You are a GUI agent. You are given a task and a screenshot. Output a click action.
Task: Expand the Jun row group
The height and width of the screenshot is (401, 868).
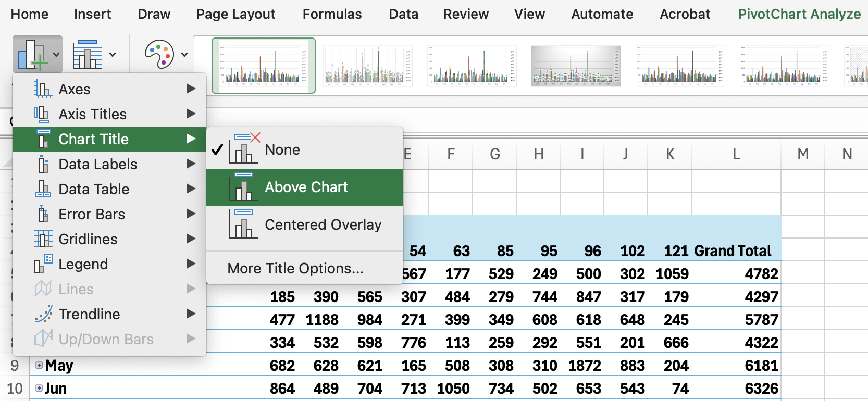pos(39,388)
